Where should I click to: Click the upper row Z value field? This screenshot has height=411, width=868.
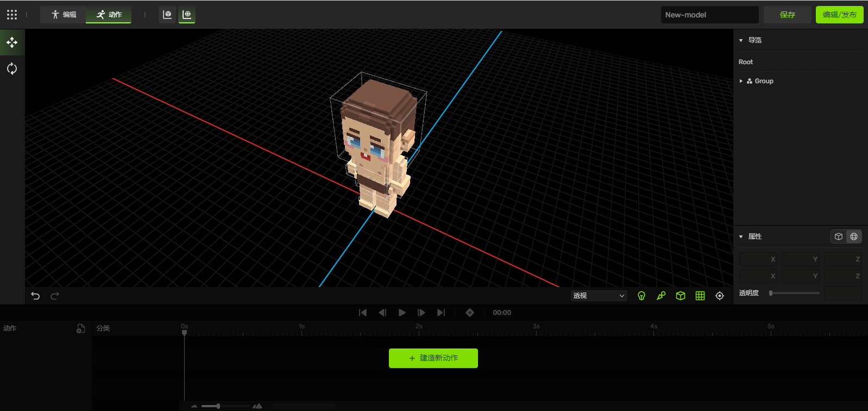(843, 259)
